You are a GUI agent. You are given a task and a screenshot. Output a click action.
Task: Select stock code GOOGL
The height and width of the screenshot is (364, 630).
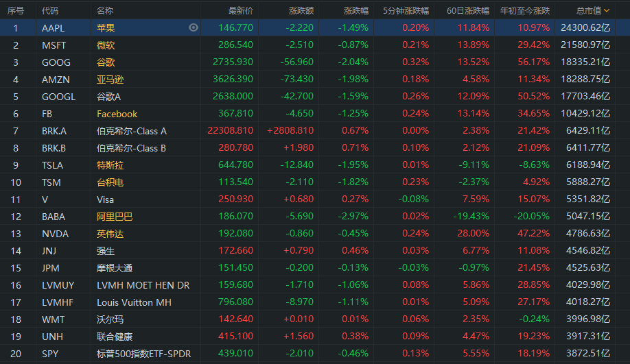tap(58, 97)
